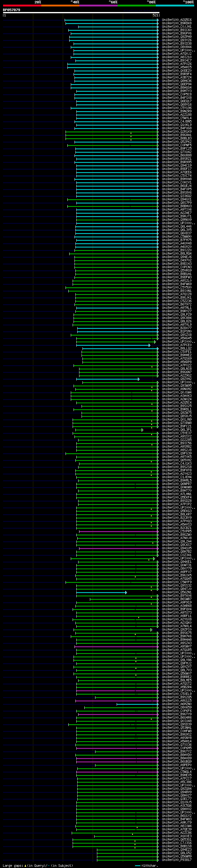Click the UniRef100_A7QVJ2 label
The height and width of the screenshot is (868, 197).
pyautogui.click(x=177, y=54)
